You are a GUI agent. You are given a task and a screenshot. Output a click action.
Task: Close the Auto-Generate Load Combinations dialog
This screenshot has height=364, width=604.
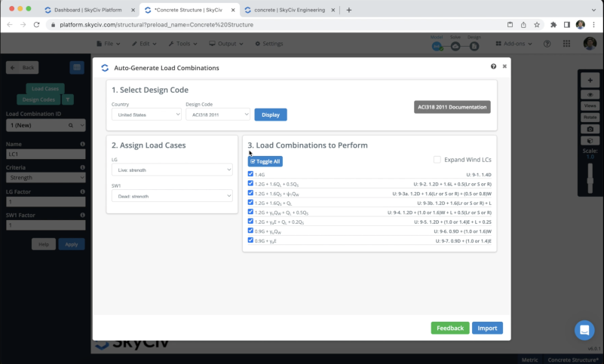point(504,66)
